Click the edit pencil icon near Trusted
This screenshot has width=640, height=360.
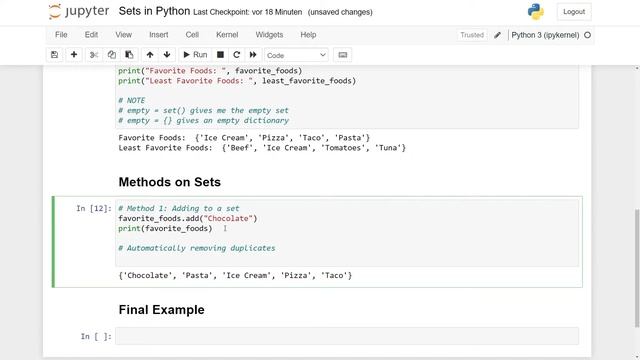point(497,35)
